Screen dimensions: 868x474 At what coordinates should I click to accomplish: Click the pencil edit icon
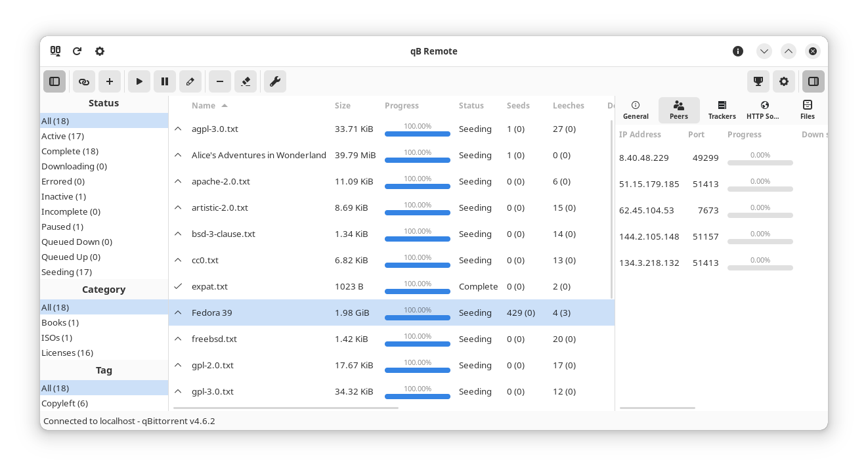pyautogui.click(x=190, y=81)
